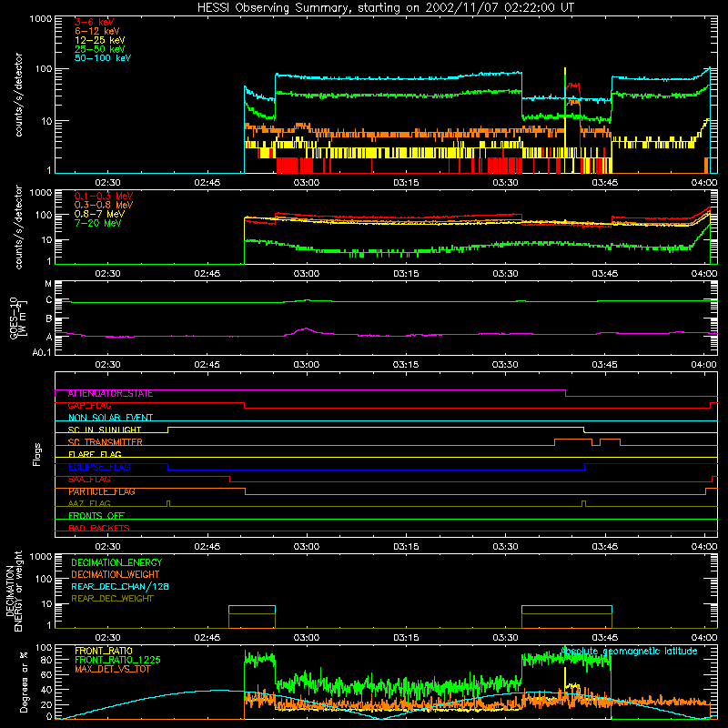Viewport: 728px width, 728px height.
Task: Select the C tick on GOES axis
Action: click(x=49, y=300)
